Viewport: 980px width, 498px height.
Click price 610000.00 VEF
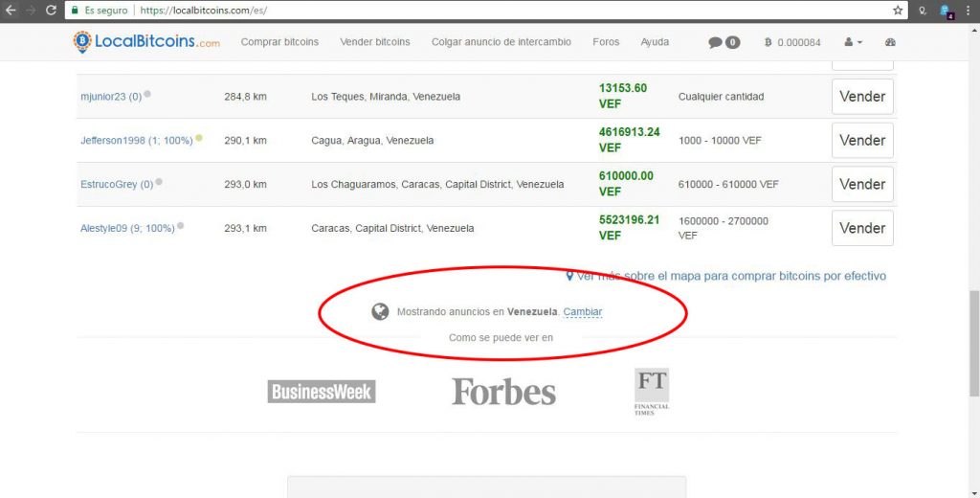click(x=626, y=183)
